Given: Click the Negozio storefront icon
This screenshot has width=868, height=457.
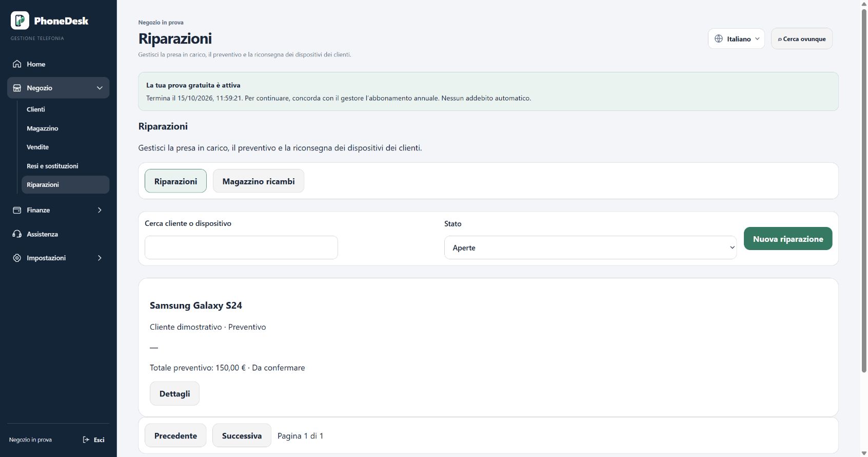Looking at the screenshot, I should tap(17, 88).
